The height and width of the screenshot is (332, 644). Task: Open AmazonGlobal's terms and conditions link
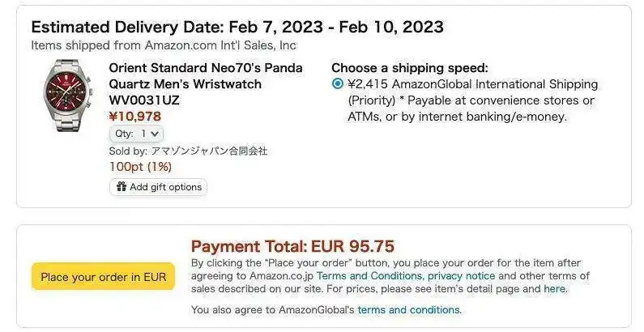click(408, 310)
